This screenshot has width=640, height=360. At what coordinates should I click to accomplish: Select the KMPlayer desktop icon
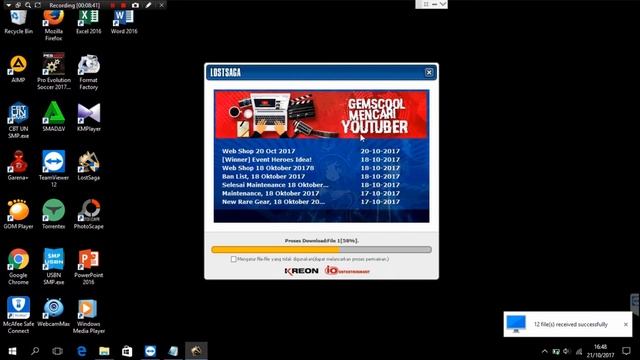[89, 117]
